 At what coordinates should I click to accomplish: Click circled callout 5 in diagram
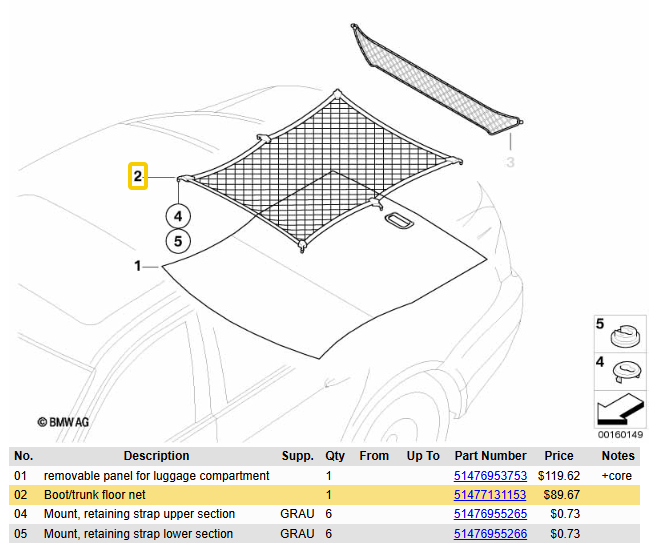point(178,241)
